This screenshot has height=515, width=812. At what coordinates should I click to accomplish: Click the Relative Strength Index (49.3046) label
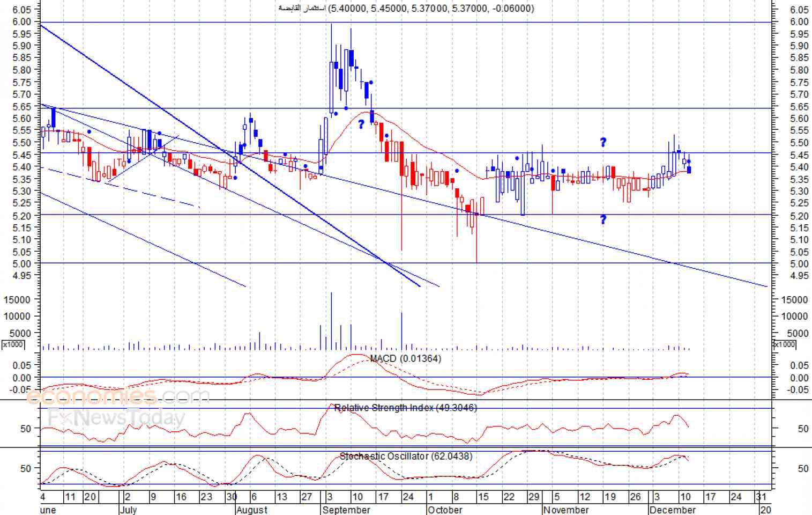point(405,408)
